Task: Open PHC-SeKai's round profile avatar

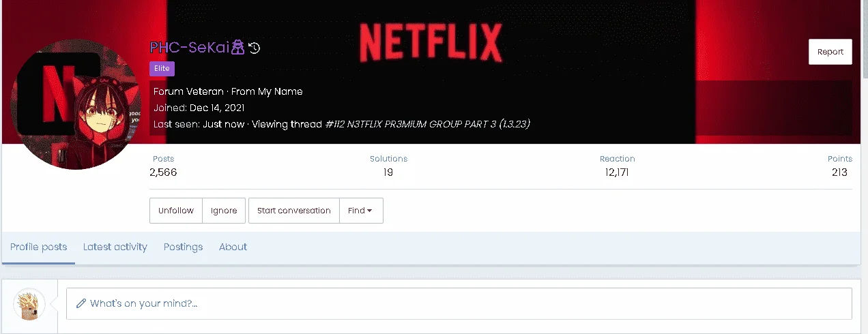Action: pos(76,105)
